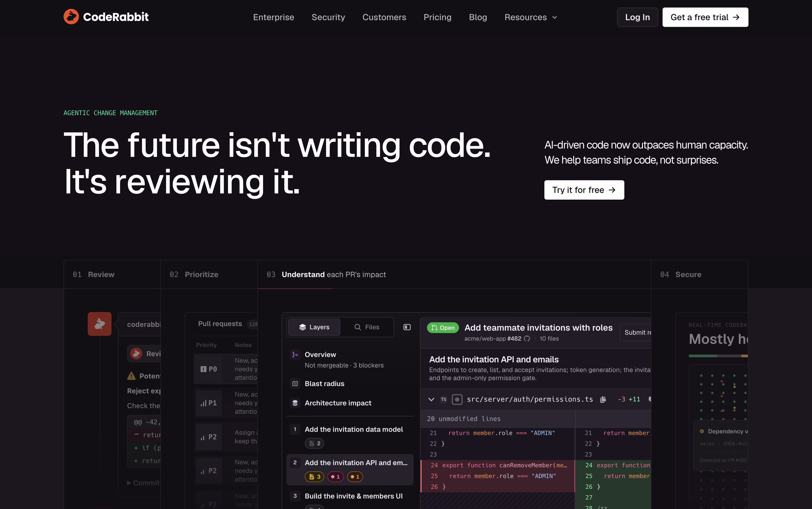Open the Customers nav link
812x509 pixels.
[384, 17]
